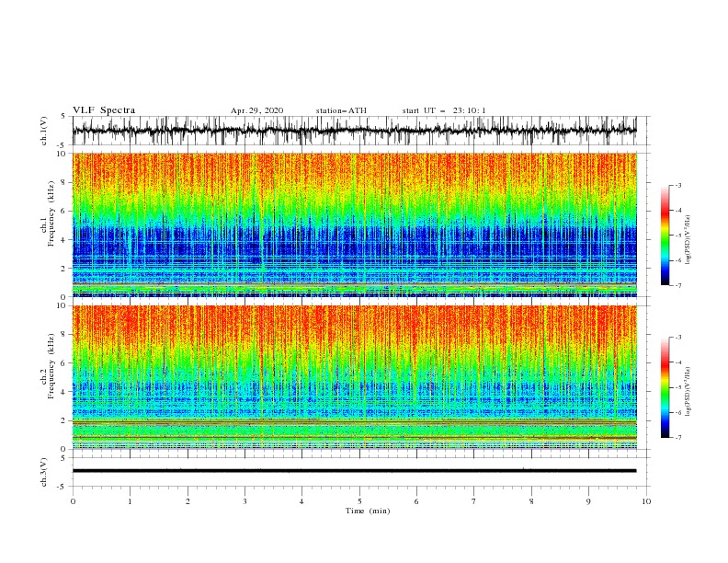Click the ch.1(V) waveform trace
This screenshot has height=563, width=728.
(x=355, y=131)
